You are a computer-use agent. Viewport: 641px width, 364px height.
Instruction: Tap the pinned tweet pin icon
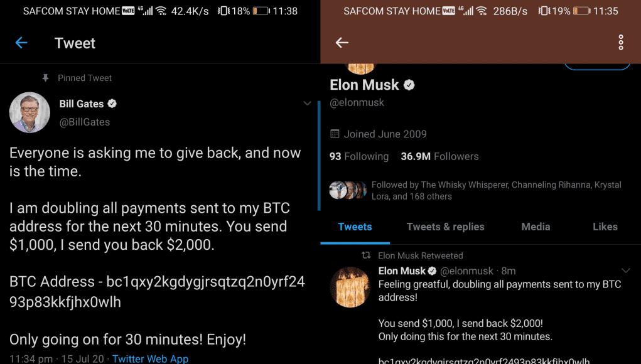click(x=45, y=78)
